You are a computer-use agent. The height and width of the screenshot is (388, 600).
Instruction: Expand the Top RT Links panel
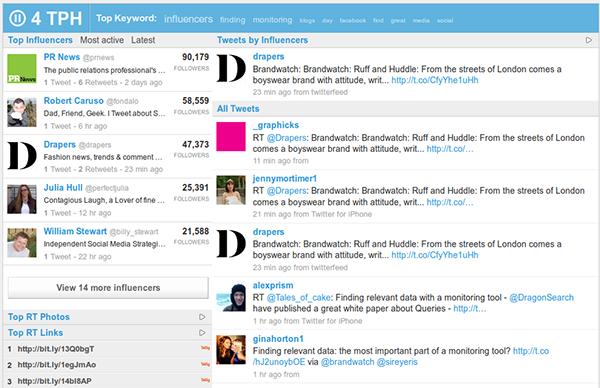(x=202, y=333)
